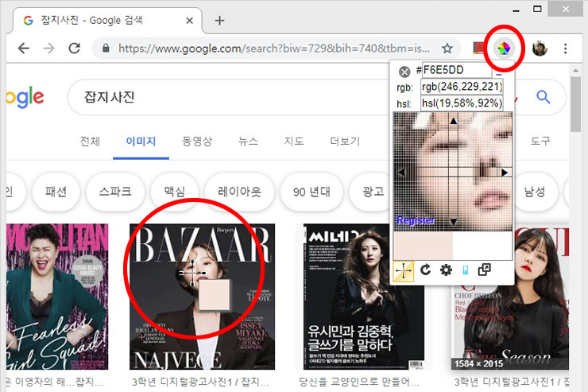
Task: View site security lock info
Action: pos(106,48)
